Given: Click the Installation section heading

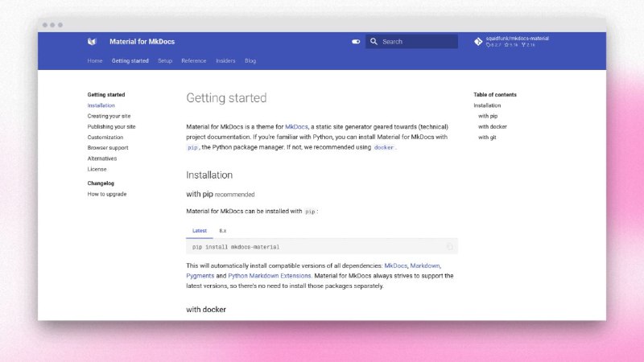Looking at the screenshot, I should click(209, 175).
